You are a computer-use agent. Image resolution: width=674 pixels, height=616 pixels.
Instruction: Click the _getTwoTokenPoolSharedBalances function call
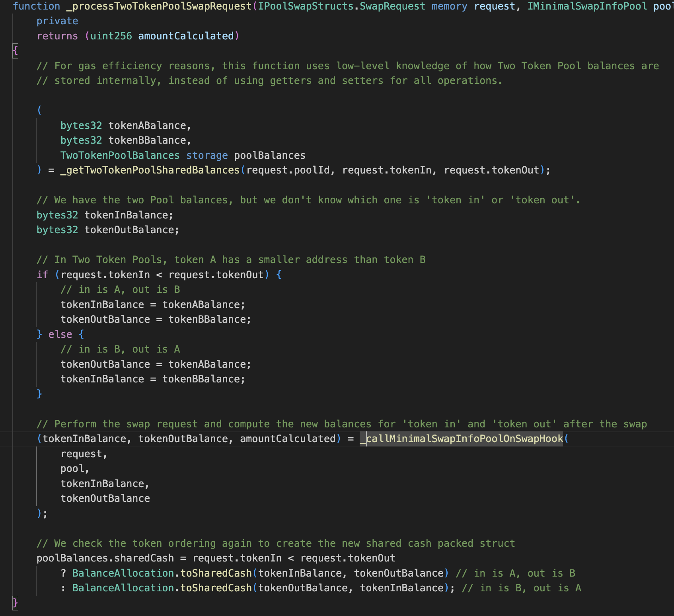(x=150, y=170)
